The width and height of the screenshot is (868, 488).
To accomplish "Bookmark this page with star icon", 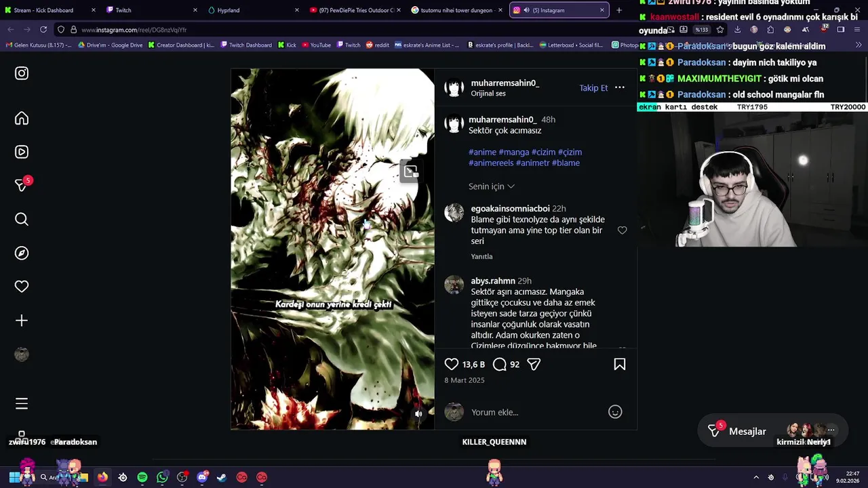I will point(719,30).
